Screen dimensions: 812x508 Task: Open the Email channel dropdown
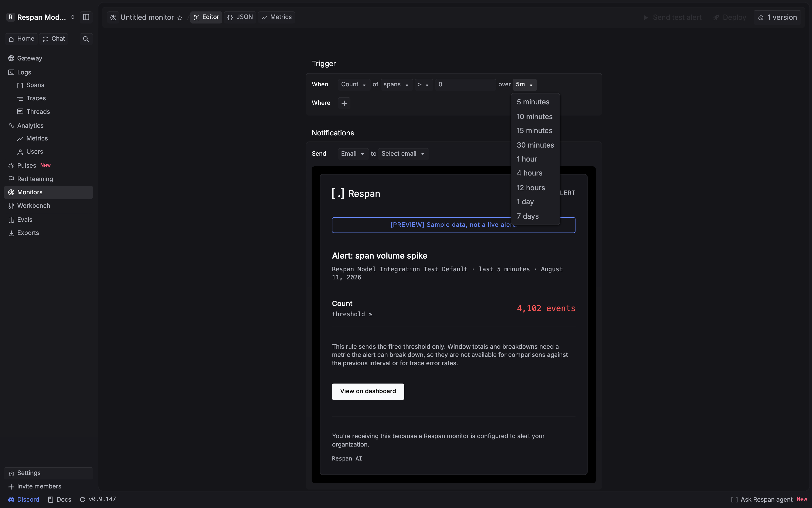(353, 154)
